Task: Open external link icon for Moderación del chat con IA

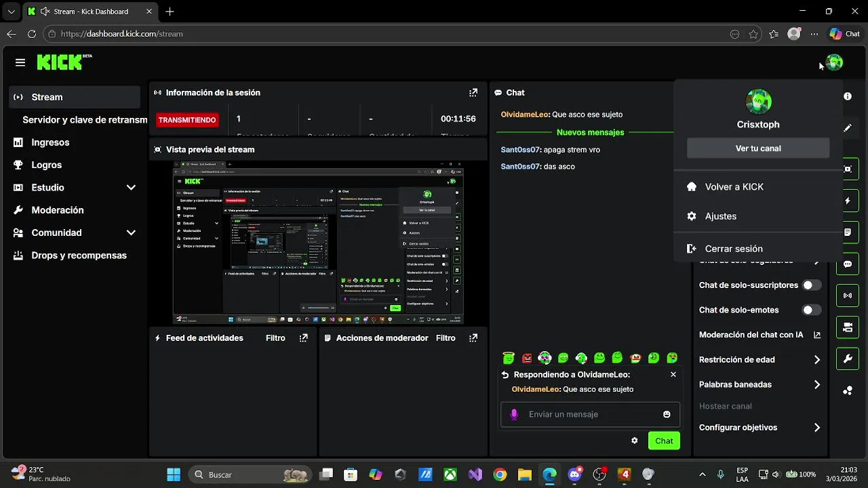Action: tap(817, 335)
